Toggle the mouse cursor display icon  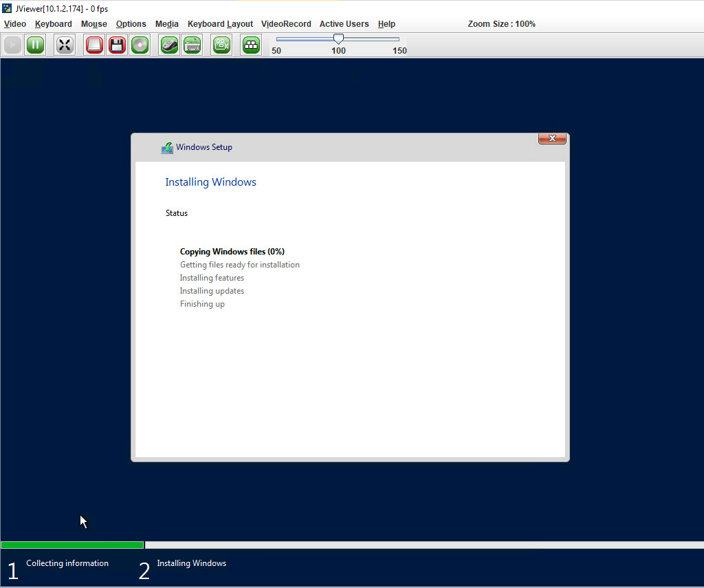[x=169, y=45]
